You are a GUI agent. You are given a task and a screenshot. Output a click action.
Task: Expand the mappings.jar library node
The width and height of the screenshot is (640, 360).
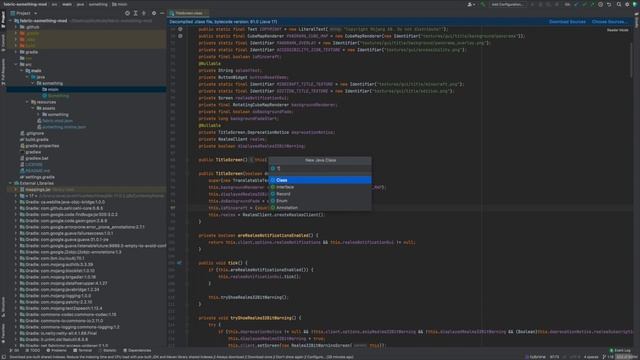(x=16, y=189)
